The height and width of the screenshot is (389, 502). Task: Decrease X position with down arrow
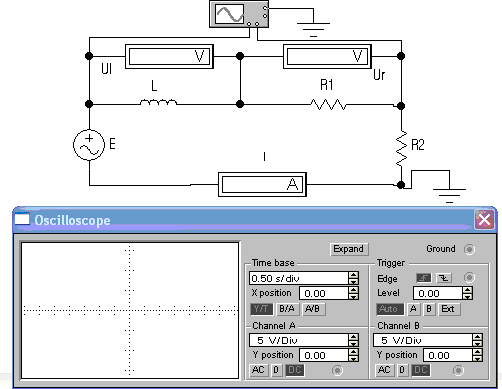(x=353, y=297)
